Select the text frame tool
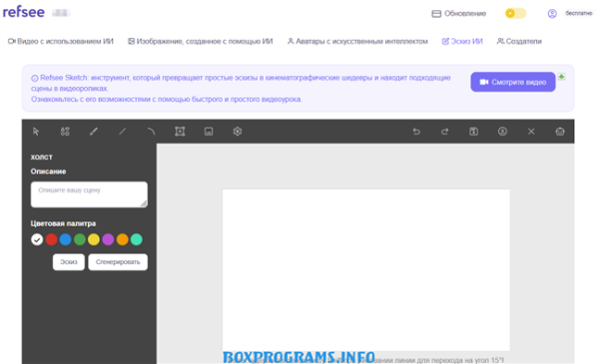Image resolution: width=599 pixels, height=364 pixels. pos(180,132)
